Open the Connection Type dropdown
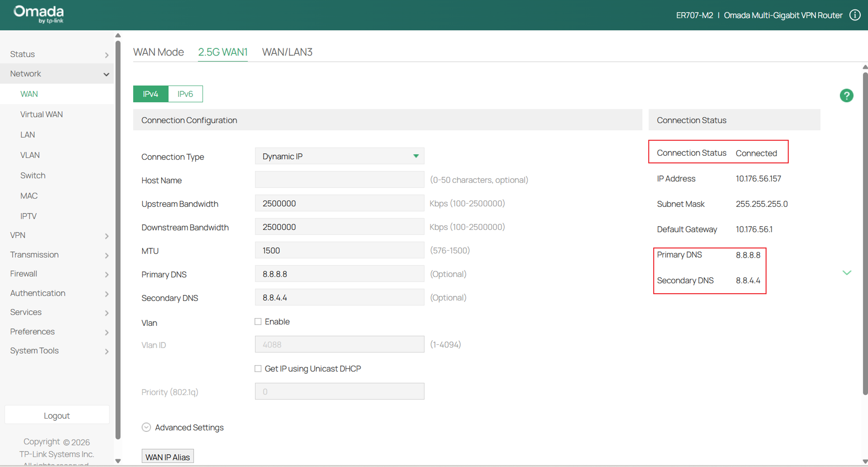 [339, 156]
